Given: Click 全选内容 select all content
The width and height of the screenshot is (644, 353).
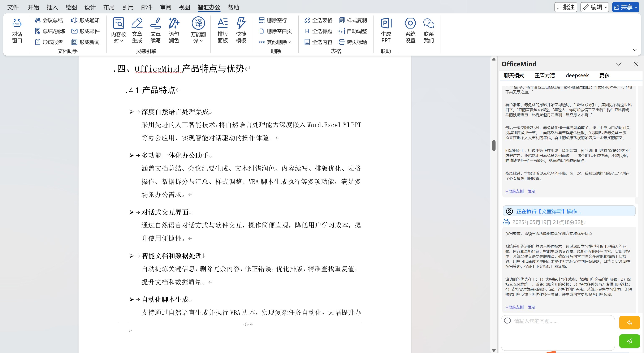Looking at the screenshot, I should [319, 42].
